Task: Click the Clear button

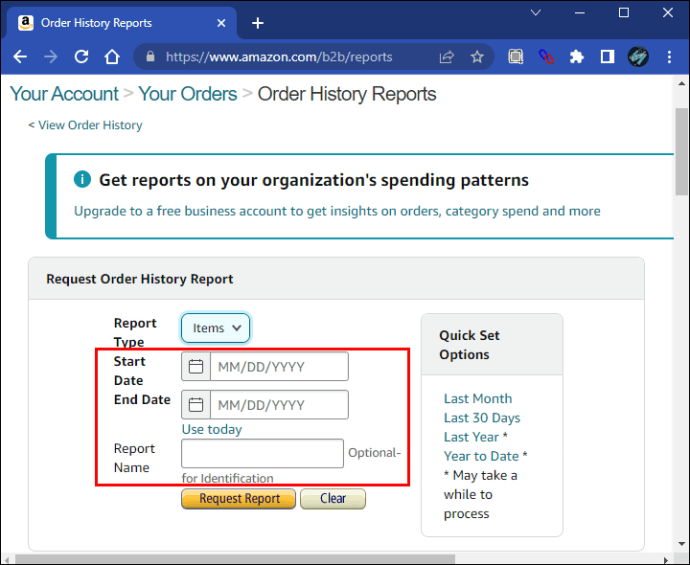Action: tap(333, 499)
